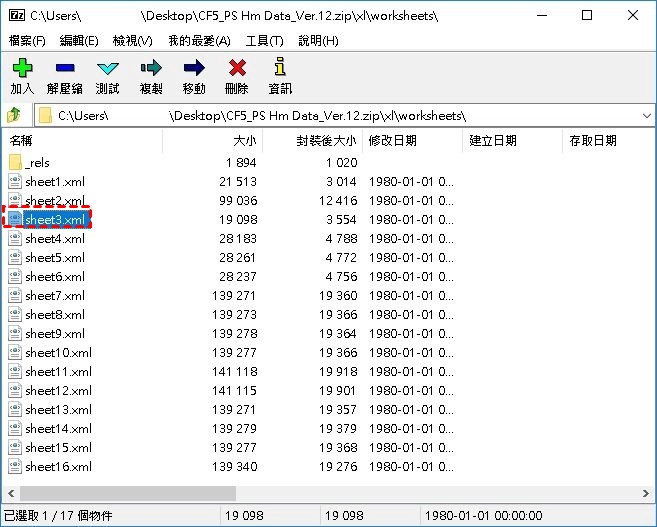Open the 編輯(E) Edit menu
The height and width of the screenshot is (527, 657).
point(79,41)
